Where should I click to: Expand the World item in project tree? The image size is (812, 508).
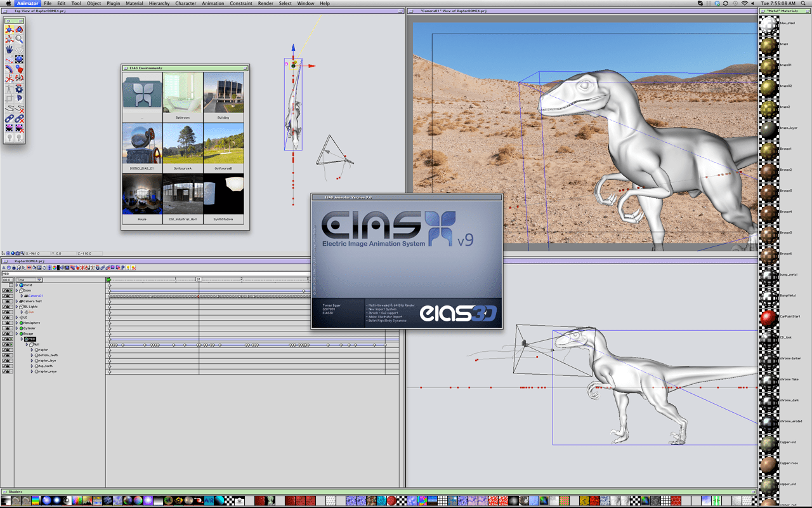click(x=17, y=285)
